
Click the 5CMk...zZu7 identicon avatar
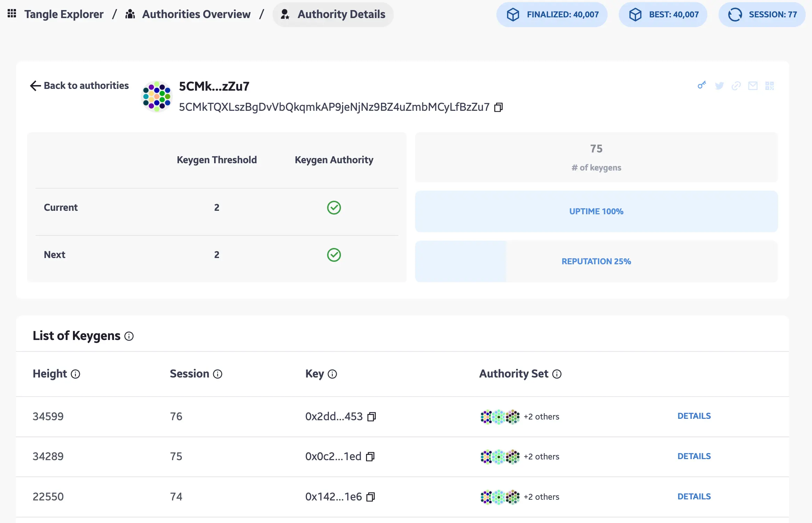(x=157, y=97)
